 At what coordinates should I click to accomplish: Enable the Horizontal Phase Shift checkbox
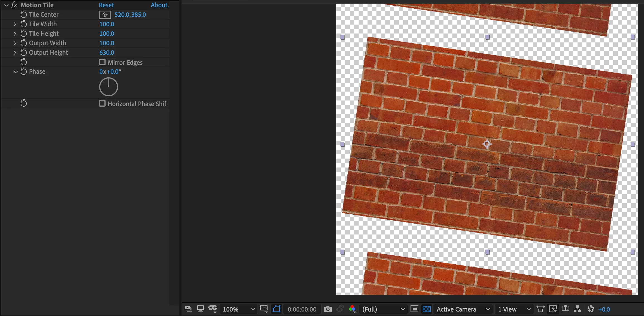(x=102, y=104)
